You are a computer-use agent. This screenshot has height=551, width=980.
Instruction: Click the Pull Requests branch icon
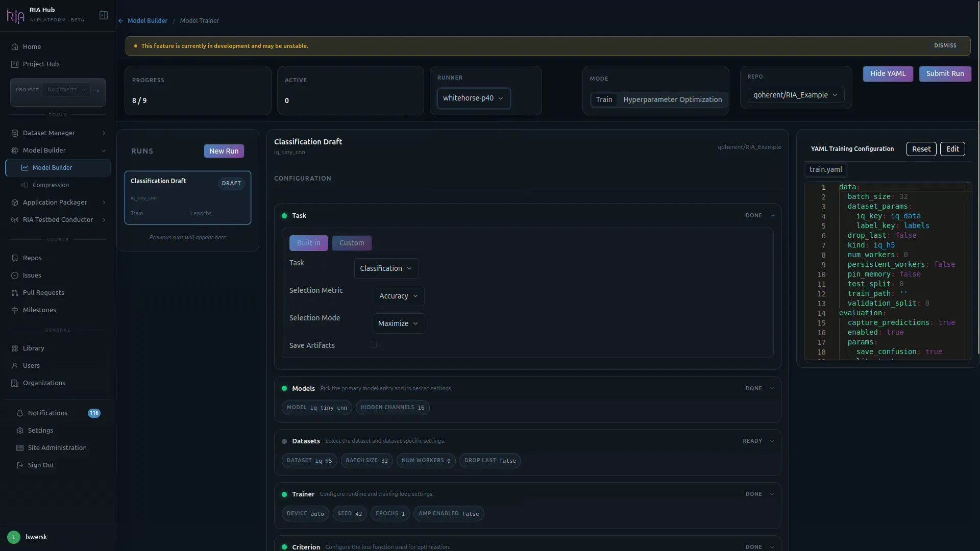click(x=15, y=293)
